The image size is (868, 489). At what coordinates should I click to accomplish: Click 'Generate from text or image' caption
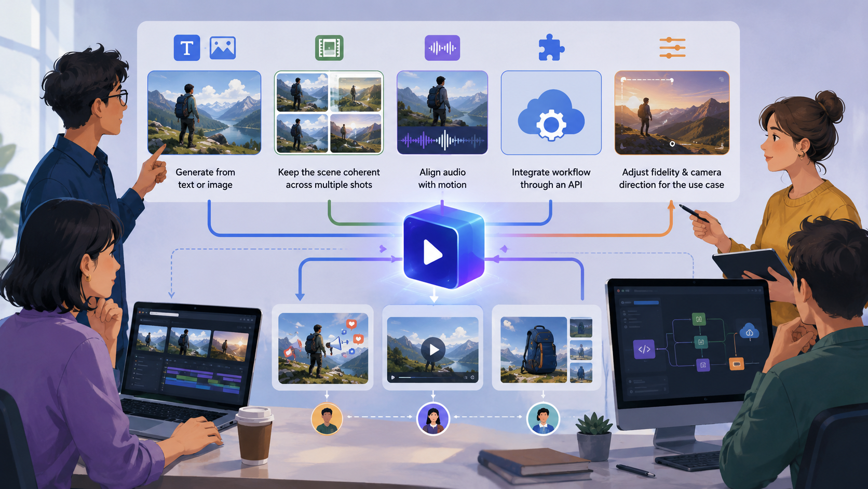coord(205,178)
